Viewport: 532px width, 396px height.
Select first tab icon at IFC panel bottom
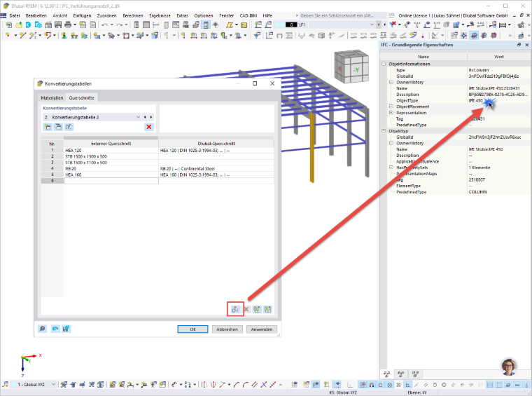pyautogui.click(x=387, y=374)
